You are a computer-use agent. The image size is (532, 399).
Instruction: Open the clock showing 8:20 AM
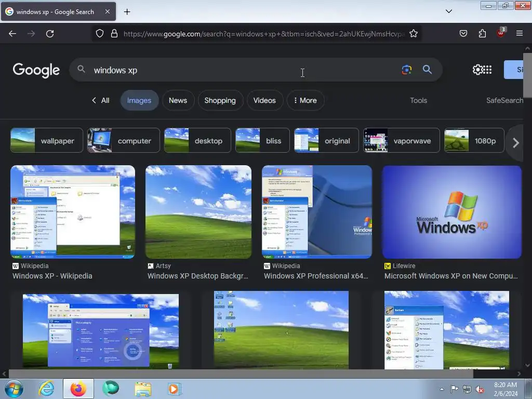tap(505, 389)
